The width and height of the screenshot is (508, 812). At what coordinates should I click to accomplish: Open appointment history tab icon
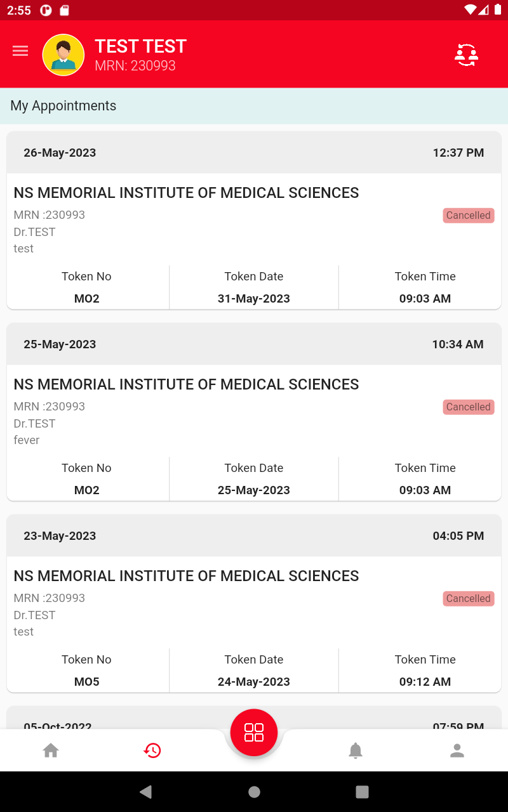(152, 750)
